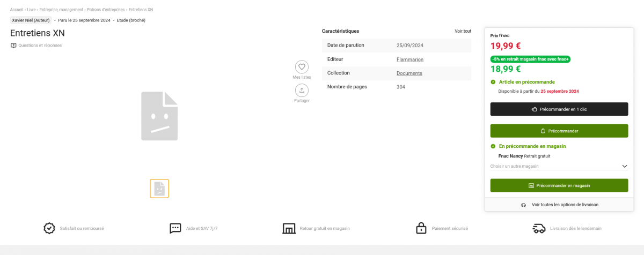Click the Prix fnac label
Viewport: 644px width, 255px height.
500,35
